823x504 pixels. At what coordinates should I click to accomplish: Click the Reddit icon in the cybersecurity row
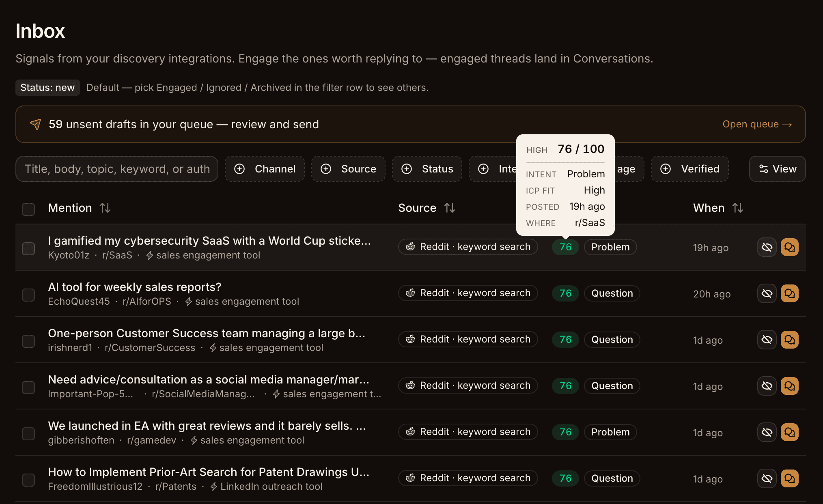[x=410, y=247]
